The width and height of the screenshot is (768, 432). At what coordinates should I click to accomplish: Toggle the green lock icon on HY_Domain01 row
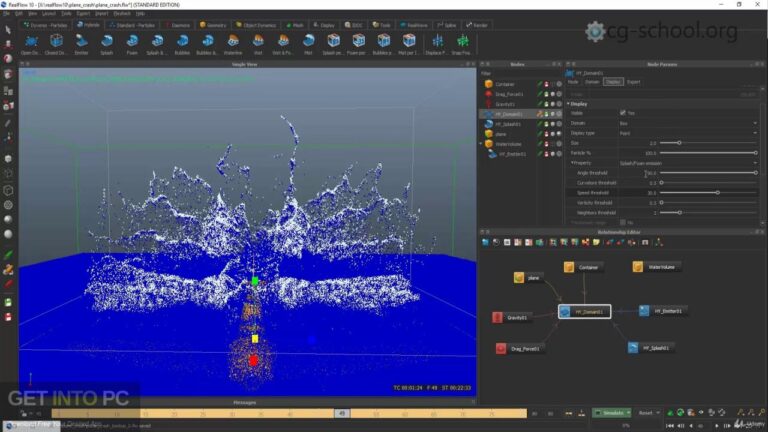coord(547,114)
